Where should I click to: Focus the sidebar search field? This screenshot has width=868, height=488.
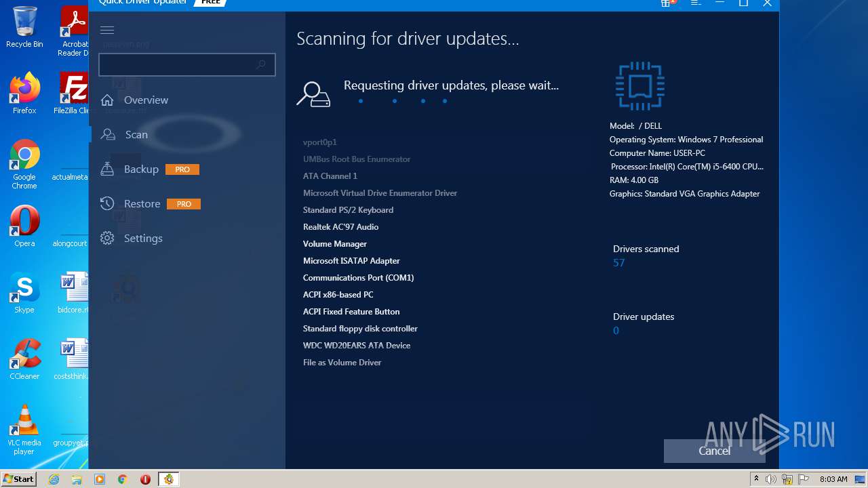(x=187, y=64)
